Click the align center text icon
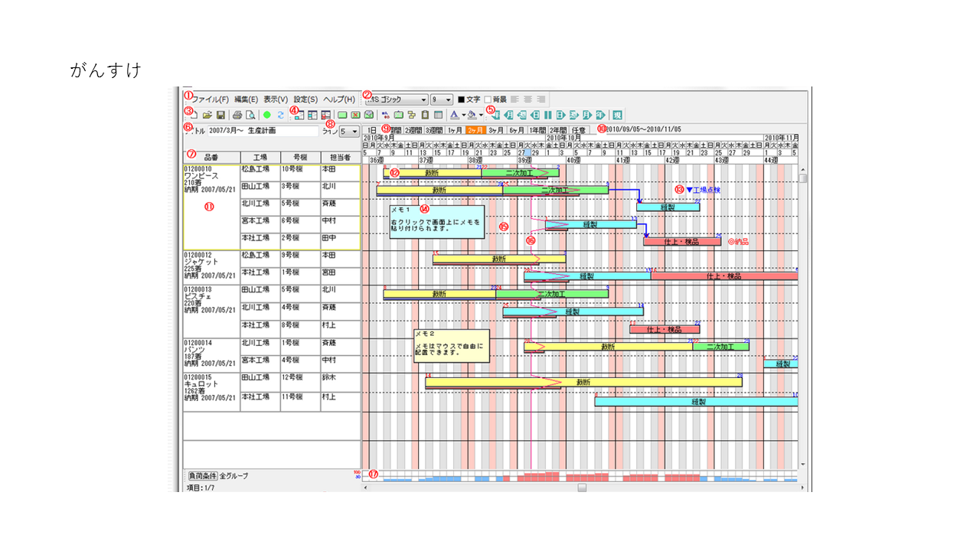The width and height of the screenshot is (980, 551). pos(528,99)
